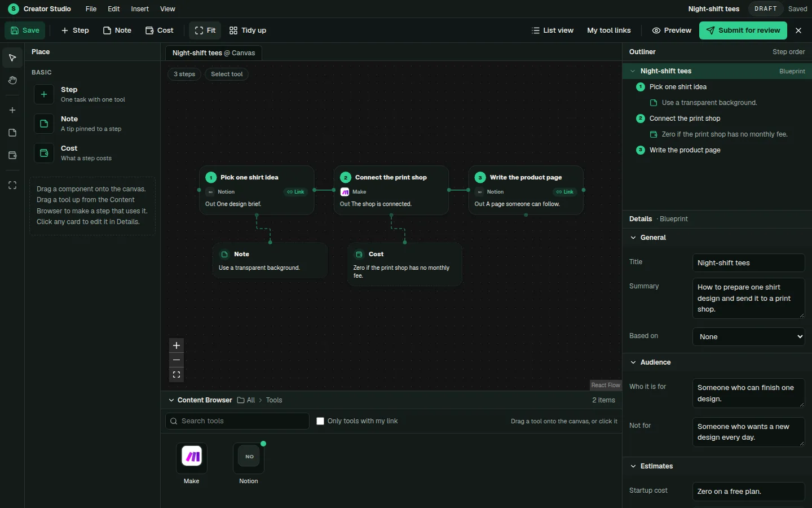
Task: Click the frame icon in left rail
Action: click(12, 185)
